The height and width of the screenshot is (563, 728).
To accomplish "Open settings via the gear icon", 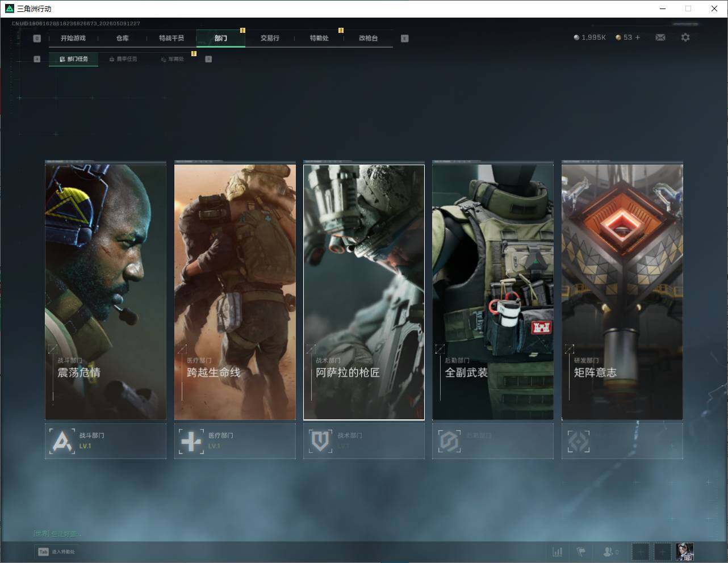I will point(685,37).
